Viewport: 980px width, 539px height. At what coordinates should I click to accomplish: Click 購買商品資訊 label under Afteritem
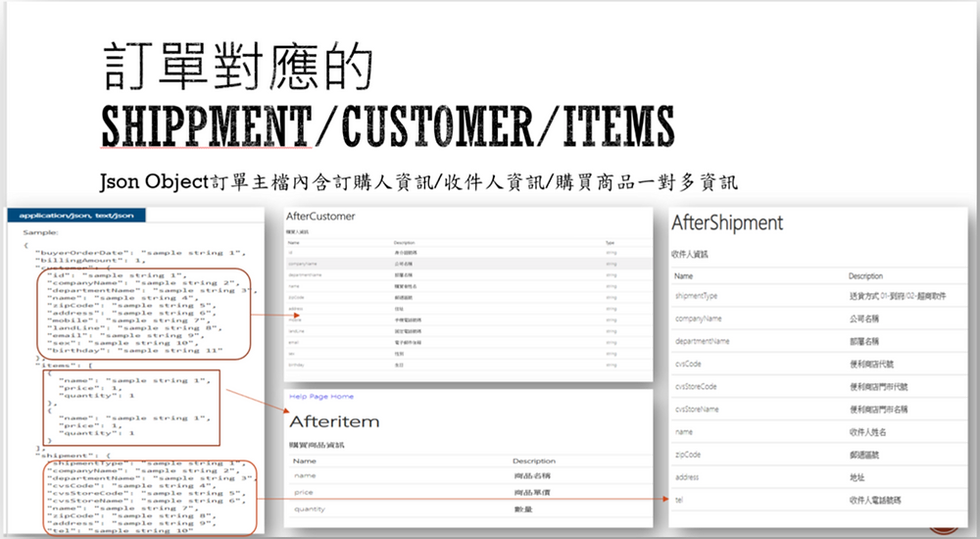[x=317, y=445]
